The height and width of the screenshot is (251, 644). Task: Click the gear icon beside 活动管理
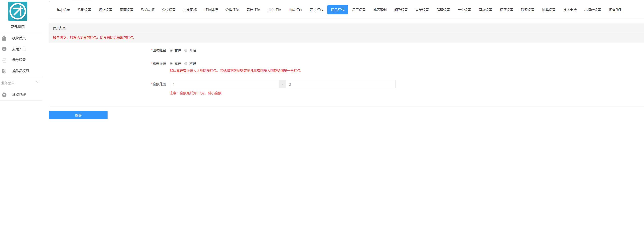click(4, 95)
